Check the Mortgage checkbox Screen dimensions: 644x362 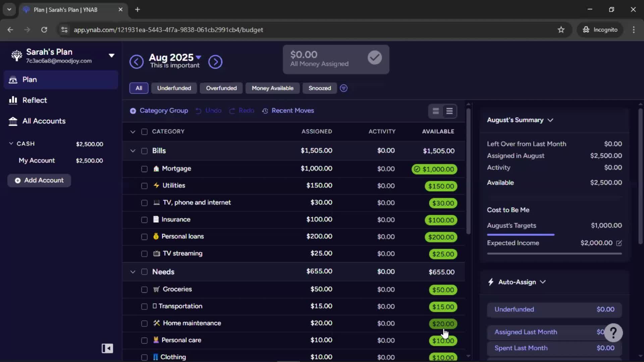coord(144,169)
